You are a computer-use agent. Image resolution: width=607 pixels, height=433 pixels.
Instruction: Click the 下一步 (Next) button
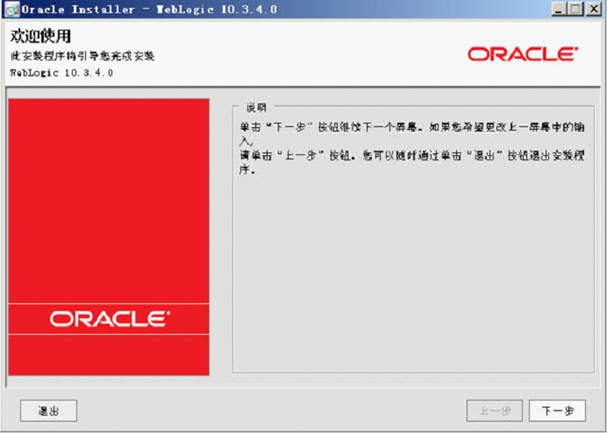tap(557, 411)
